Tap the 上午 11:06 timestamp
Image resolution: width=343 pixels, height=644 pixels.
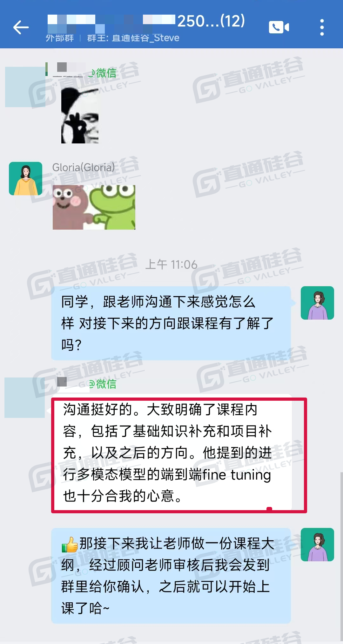click(171, 265)
